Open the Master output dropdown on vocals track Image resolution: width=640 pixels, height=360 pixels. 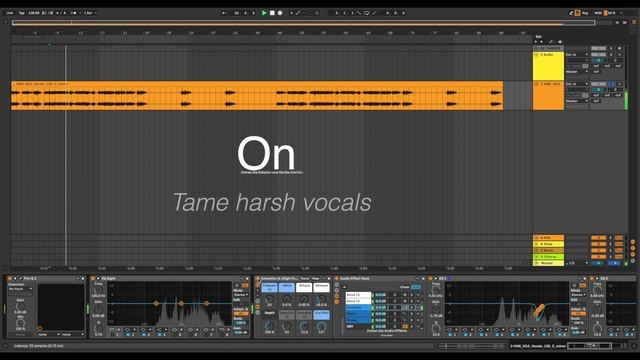[x=577, y=101]
